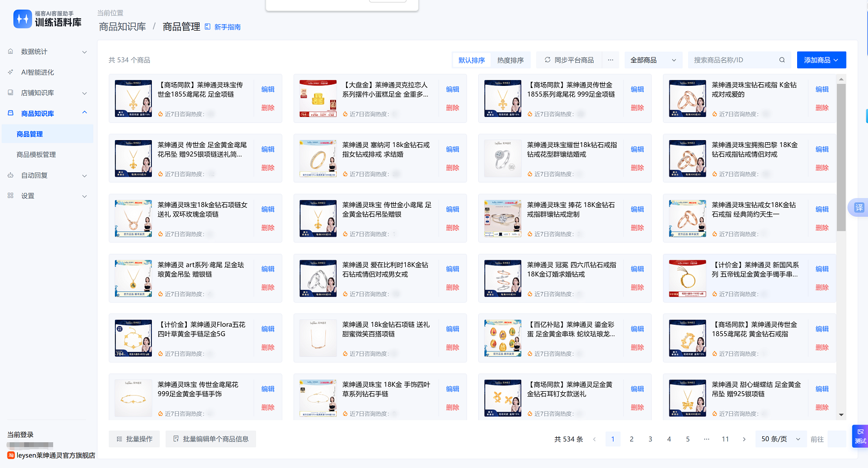Click the 新手指南 guide icon
This screenshot has width=868, height=468.
[208, 27]
